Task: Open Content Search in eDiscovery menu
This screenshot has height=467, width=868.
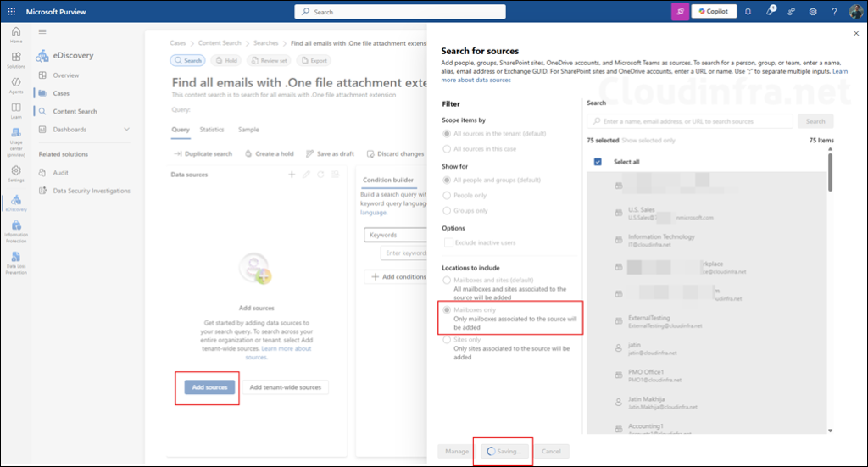Action: [75, 112]
